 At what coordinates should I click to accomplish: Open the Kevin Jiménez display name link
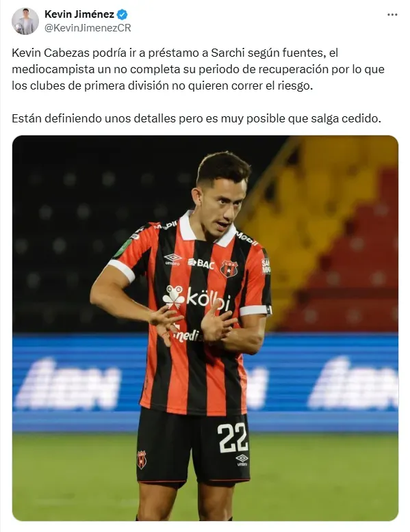coord(79,14)
